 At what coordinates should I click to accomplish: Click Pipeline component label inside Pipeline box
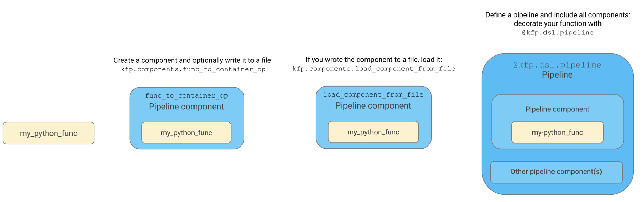[x=557, y=109]
